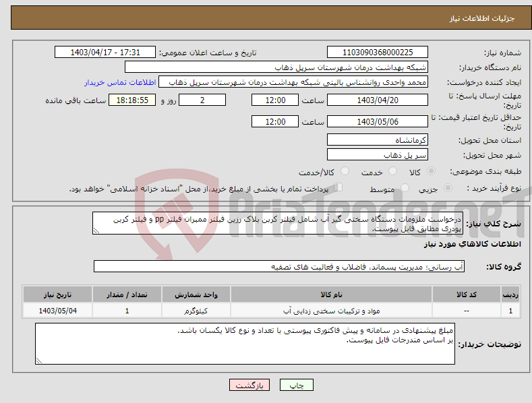Click the remaining days field showing 2
Viewport: 532px width, 403px height.
pos(202,100)
